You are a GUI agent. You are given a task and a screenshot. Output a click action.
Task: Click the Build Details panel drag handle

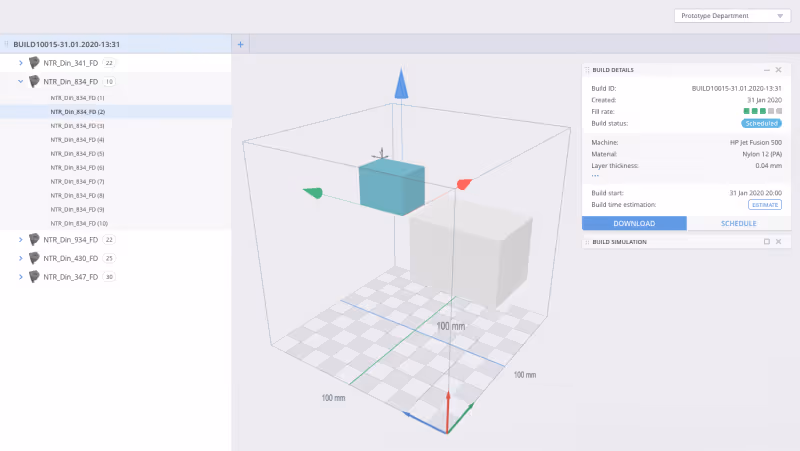587,70
